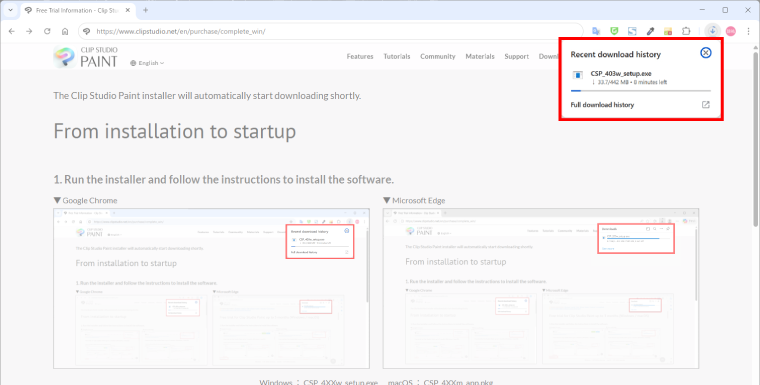Add a new tab with plus button

point(145,10)
